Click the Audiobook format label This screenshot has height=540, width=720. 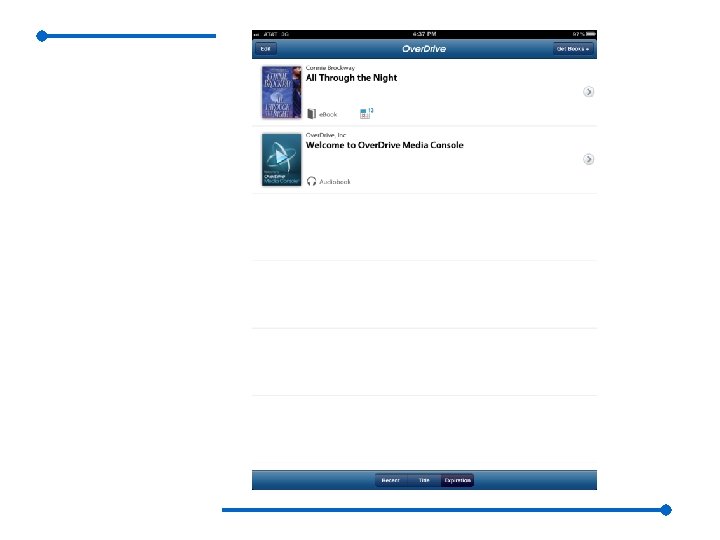335,182
